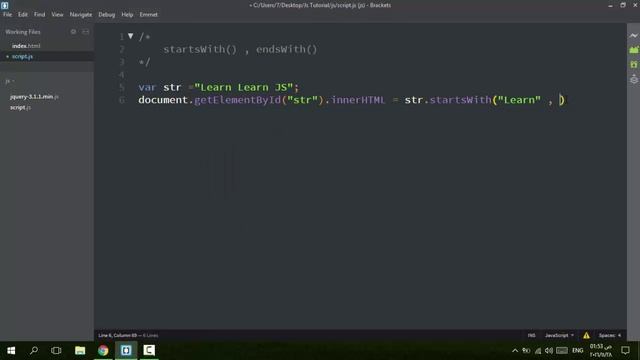Open the Debug menu
The height and width of the screenshot is (360, 640).
(x=107, y=14)
